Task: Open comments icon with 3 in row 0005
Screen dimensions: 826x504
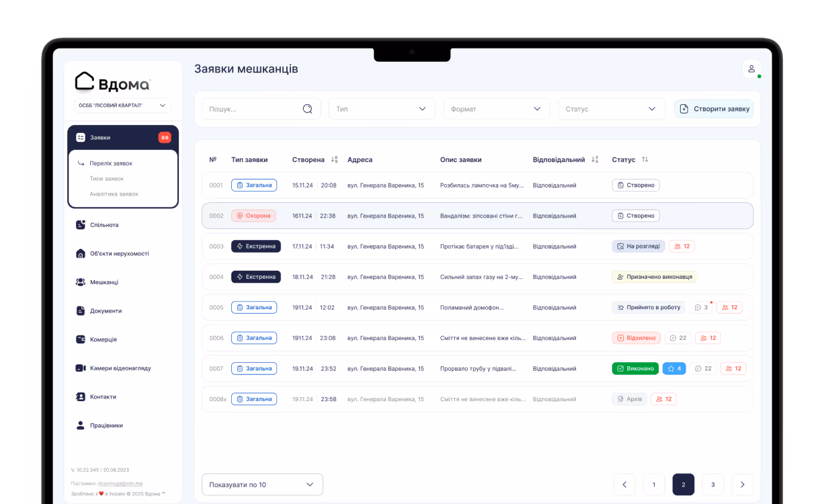Action: click(x=701, y=307)
